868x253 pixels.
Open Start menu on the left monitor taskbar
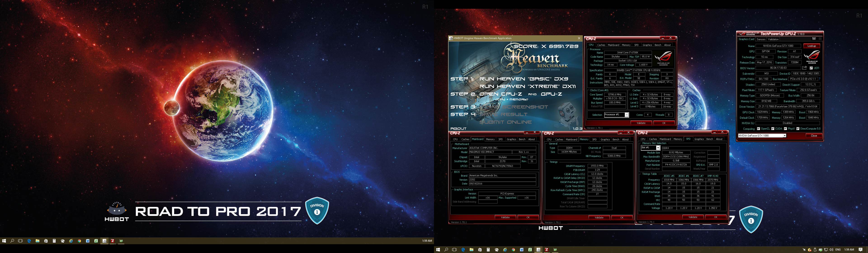tap(4, 241)
